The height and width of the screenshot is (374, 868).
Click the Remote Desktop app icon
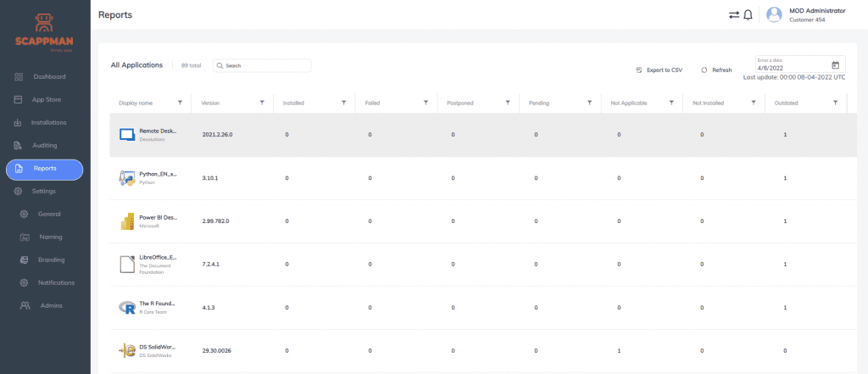point(127,135)
